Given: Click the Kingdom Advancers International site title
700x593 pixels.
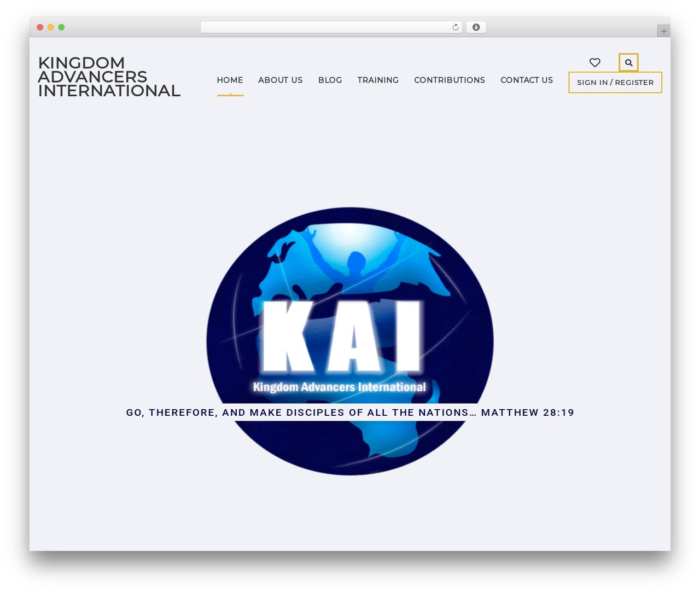Looking at the screenshot, I should click(109, 77).
